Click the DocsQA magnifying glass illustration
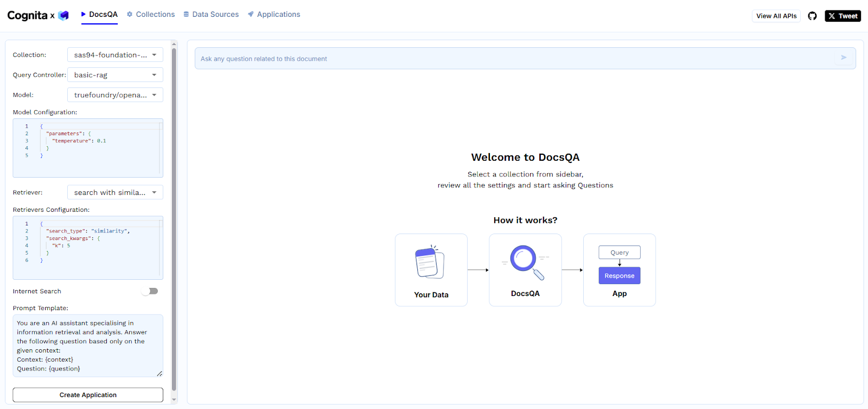This screenshot has width=868, height=409. click(525, 262)
